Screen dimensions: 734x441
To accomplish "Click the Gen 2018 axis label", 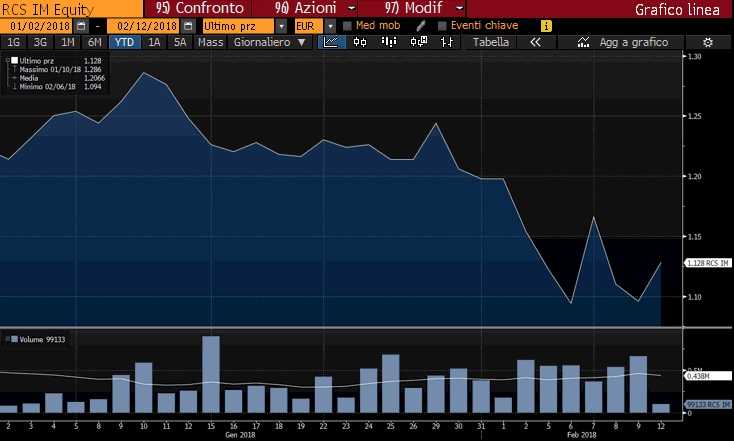I will click(240, 435).
